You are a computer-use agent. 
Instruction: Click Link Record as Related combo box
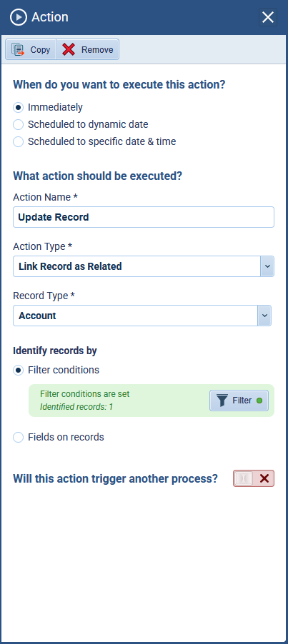click(x=144, y=266)
